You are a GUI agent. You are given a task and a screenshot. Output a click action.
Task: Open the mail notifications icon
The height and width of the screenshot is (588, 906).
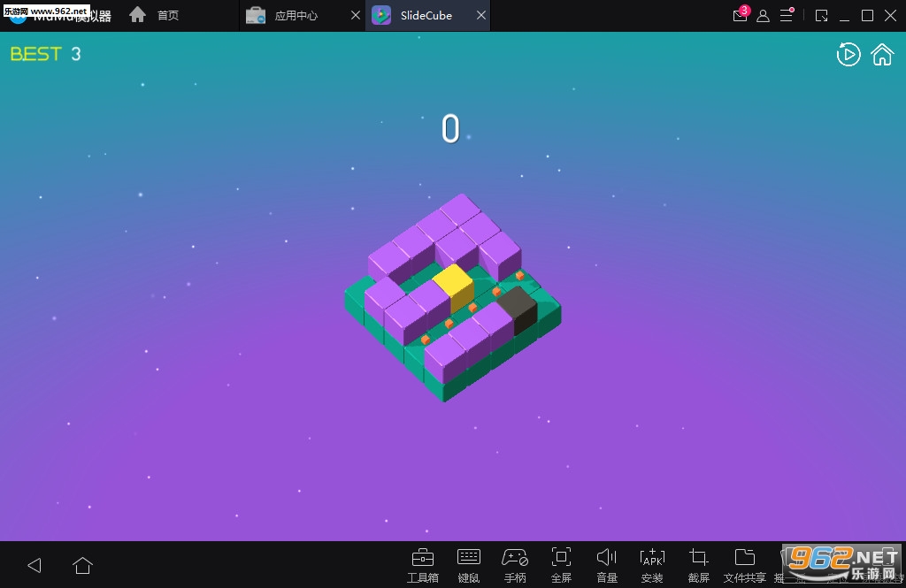pyautogui.click(x=741, y=14)
